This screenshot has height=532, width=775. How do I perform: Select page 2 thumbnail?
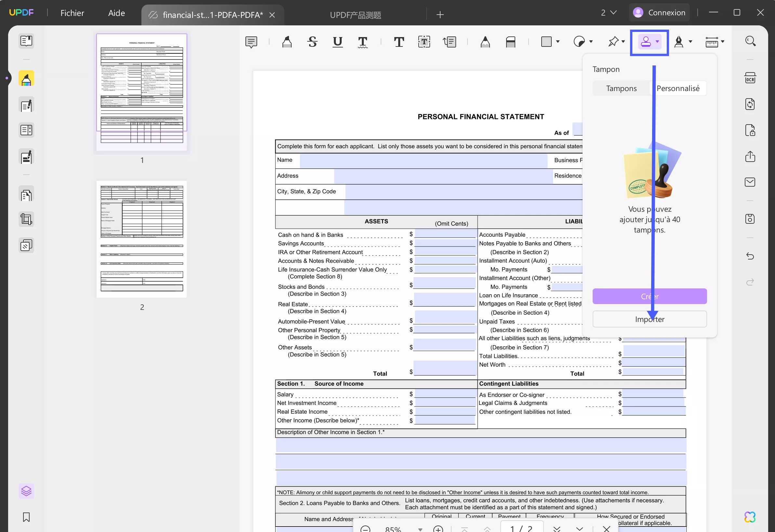coord(142,239)
